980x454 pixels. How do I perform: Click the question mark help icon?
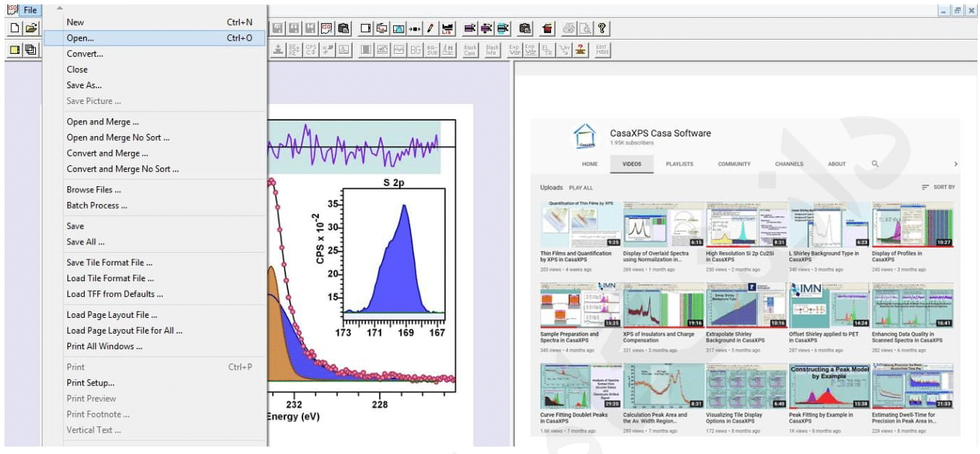(602, 28)
